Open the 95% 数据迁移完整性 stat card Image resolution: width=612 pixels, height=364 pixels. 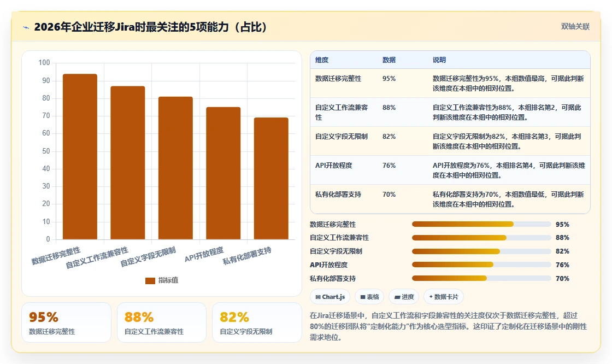[66, 322]
